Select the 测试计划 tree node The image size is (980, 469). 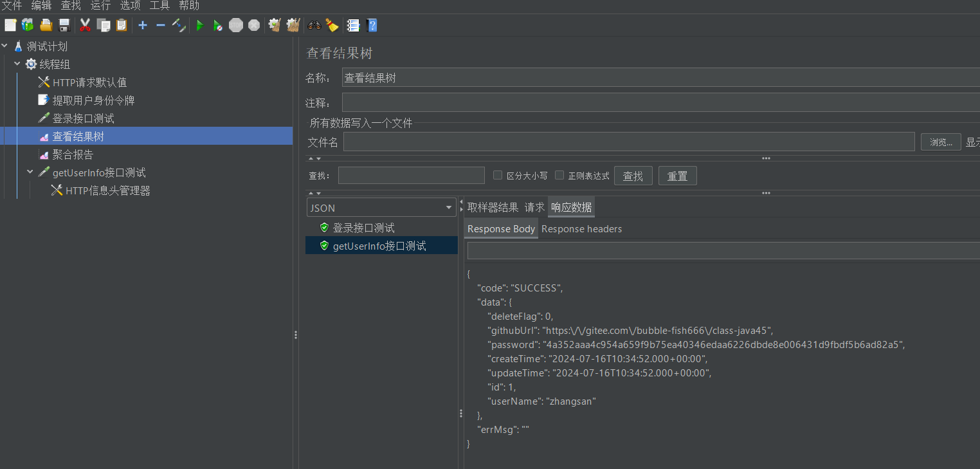coord(47,46)
